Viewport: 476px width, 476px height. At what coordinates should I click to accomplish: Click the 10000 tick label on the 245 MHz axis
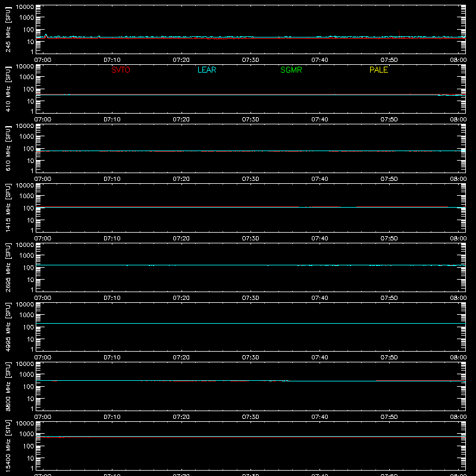point(25,7)
